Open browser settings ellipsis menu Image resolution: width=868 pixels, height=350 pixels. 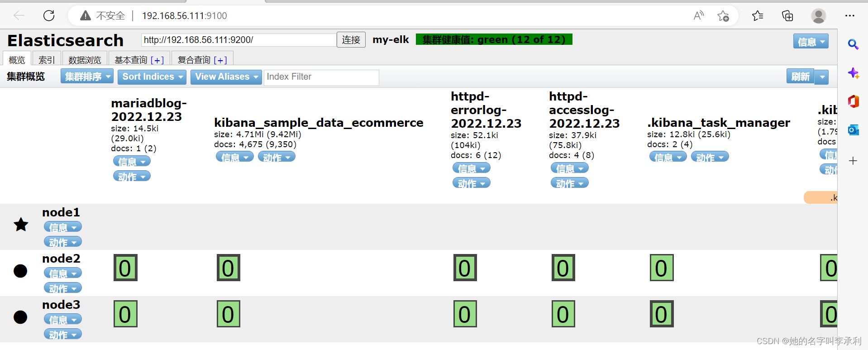coord(850,16)
